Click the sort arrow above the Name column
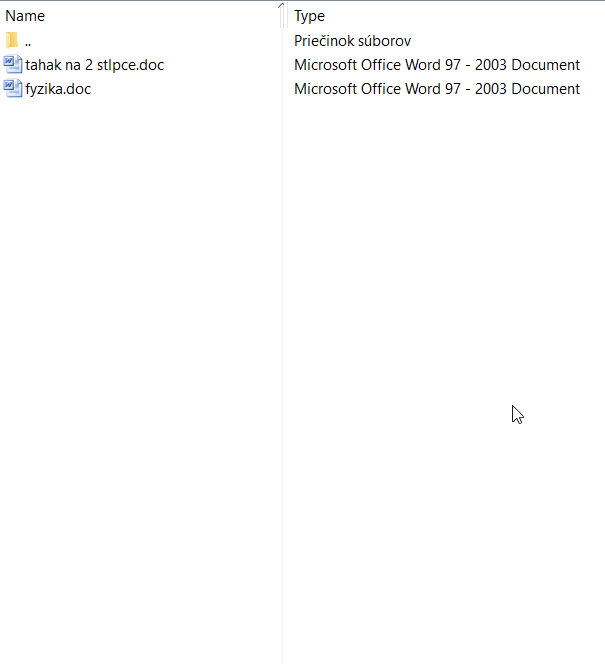The image size is (605, 664). point(281,6)
